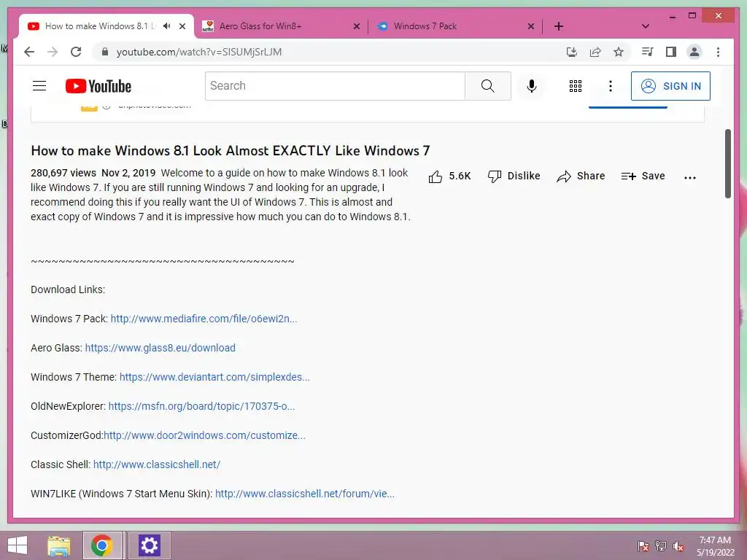The height and width of the screenshot is (560, 747).
Task: Click the browser forward arrow
Action: [53, 52]
